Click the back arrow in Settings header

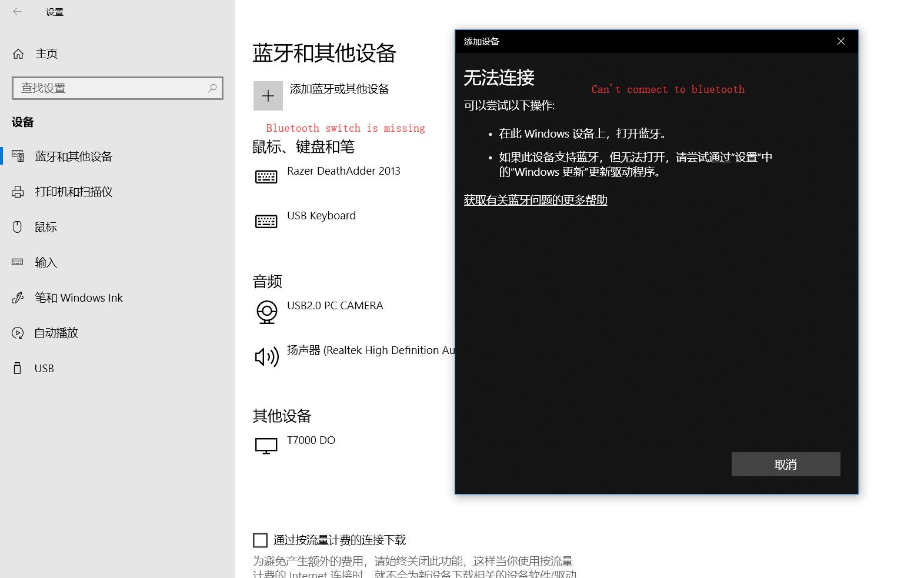17,11
